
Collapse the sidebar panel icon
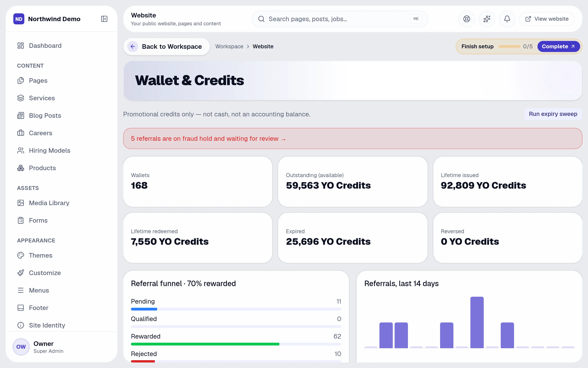point(104,19)
